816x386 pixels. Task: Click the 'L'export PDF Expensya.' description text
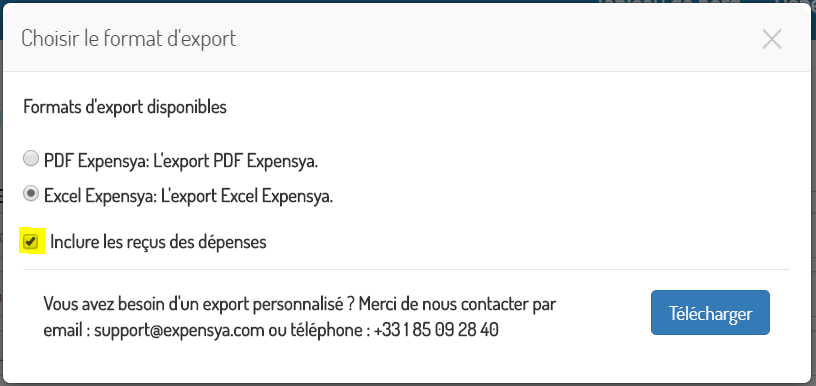[236, 161]
